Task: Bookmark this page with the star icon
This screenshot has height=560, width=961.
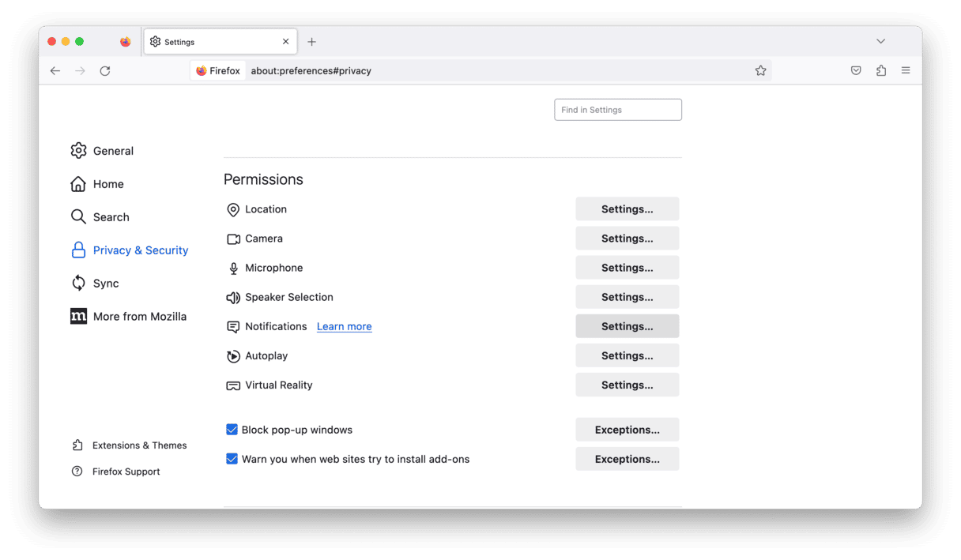Action: click(760, 71)
